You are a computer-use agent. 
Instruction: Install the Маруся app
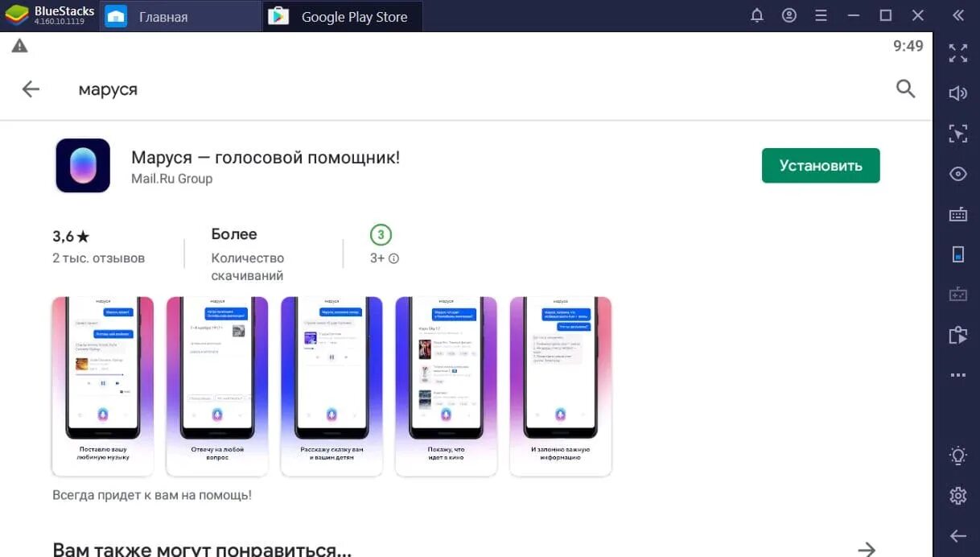821,166
